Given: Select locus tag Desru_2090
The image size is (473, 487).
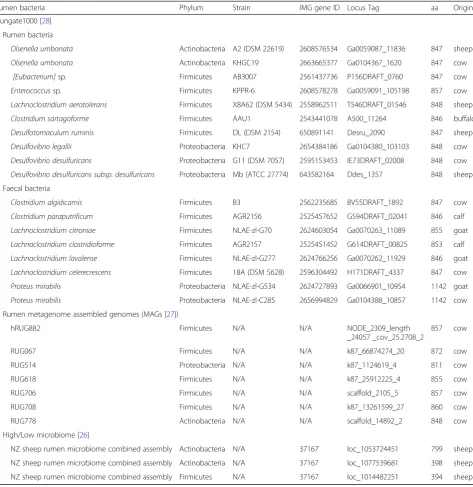Looking at the screenshot, I should [x=366, y=133].
